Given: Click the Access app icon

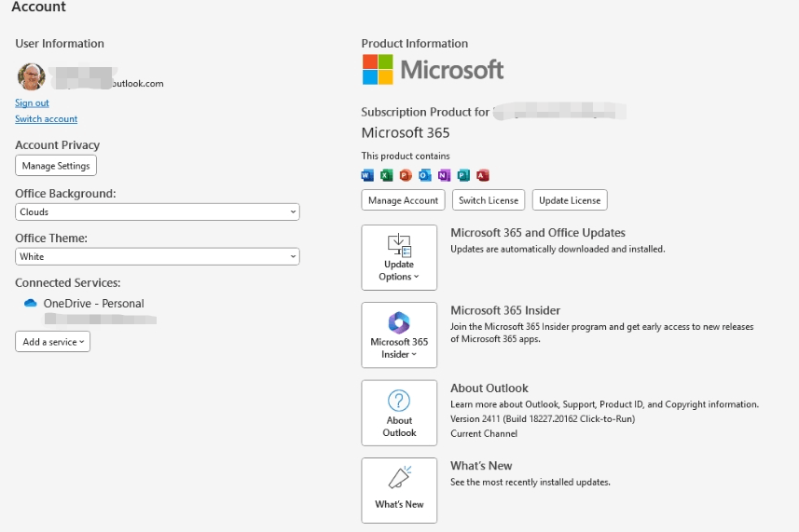Looking at the screenshot, I should (483, 176).
